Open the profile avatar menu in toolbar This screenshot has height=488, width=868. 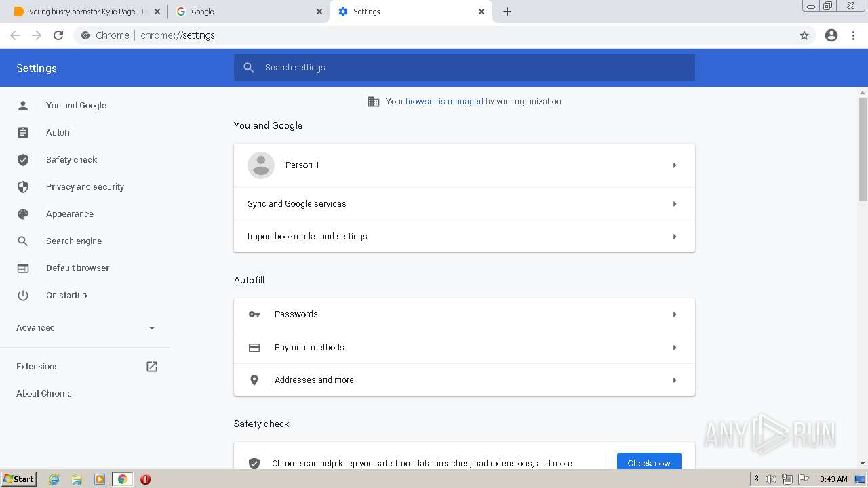831,35
